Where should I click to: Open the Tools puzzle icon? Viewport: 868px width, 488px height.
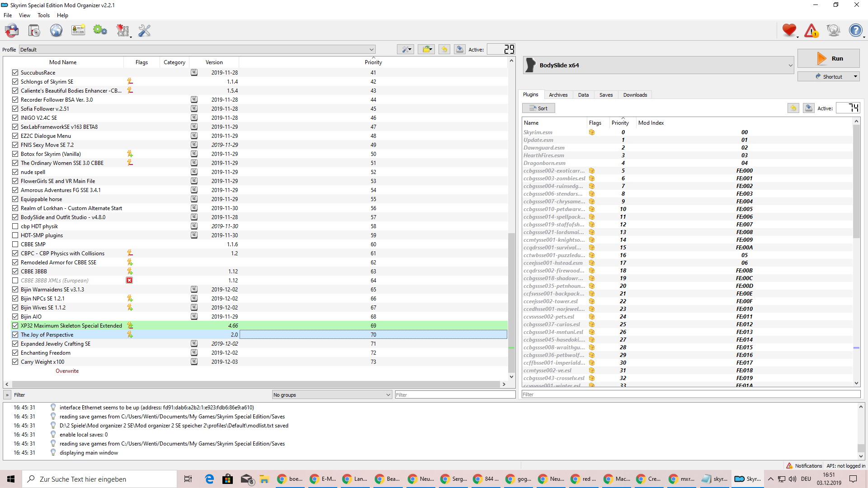coord(123,31)
